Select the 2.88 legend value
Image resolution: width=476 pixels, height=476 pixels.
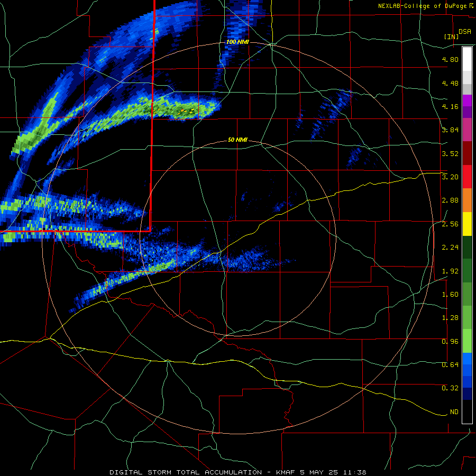click(x=450, y=200)
